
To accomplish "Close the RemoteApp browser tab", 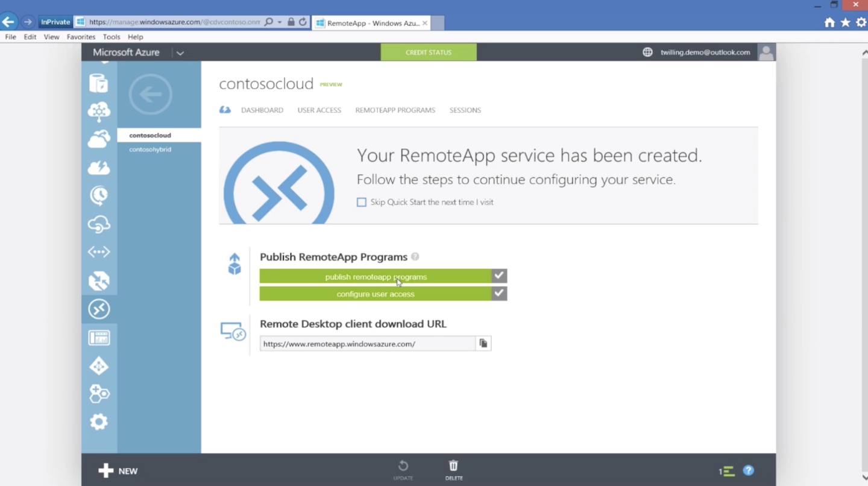I will coord(425,23).
